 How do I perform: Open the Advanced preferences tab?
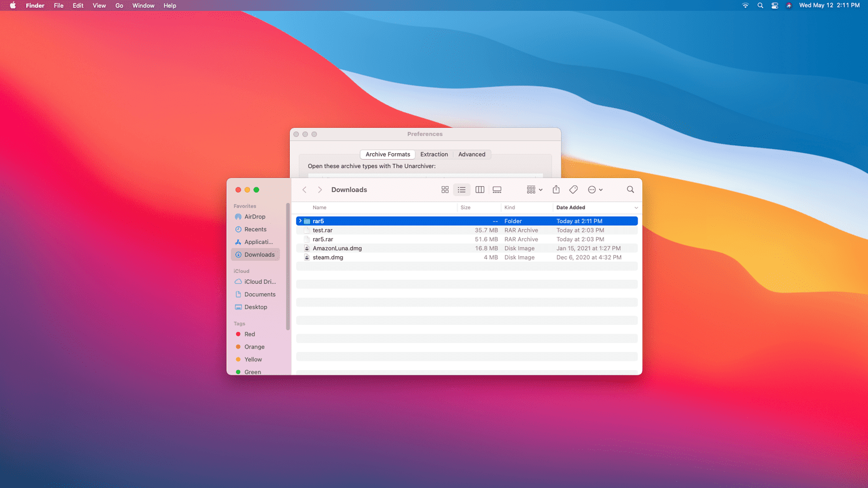click(x=472, y=154)
